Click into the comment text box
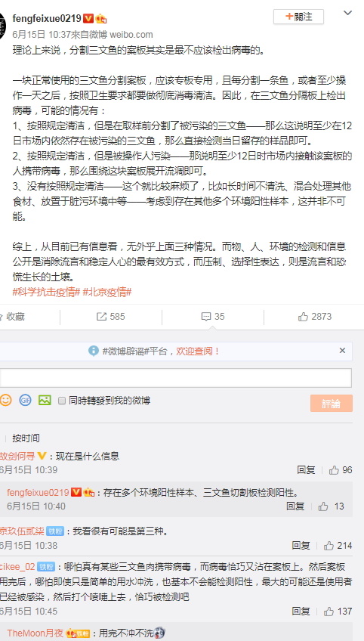The height and width of the screenshot is (641, 364). pos(176,378)
